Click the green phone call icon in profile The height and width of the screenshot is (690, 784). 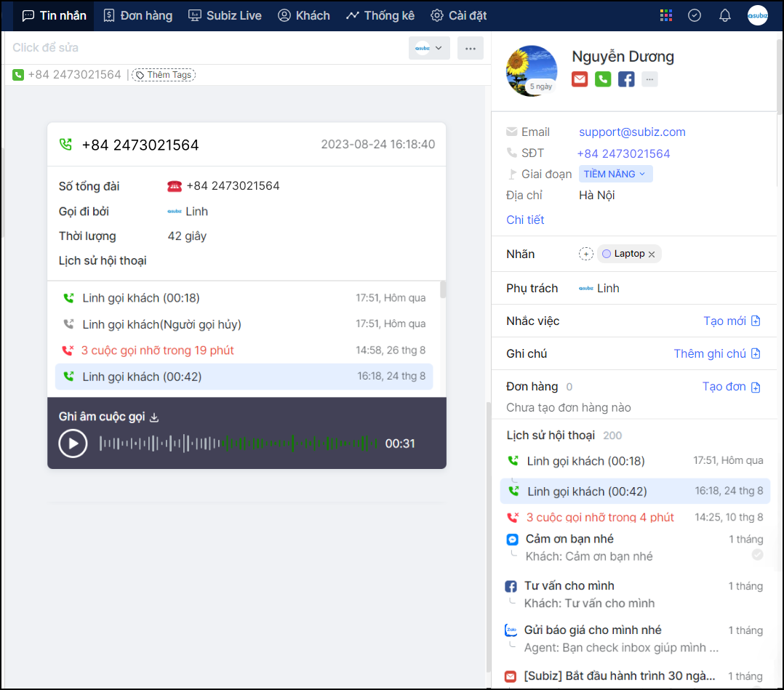point(603,79)
